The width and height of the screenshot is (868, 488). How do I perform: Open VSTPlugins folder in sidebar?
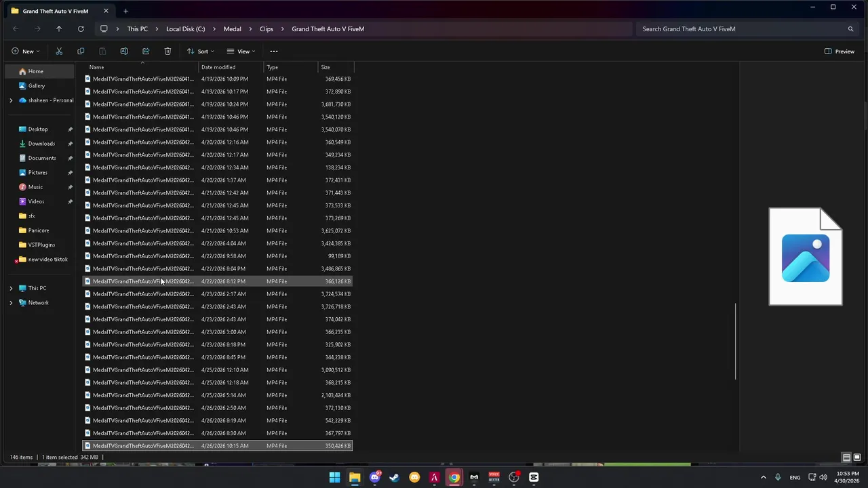tap(41, 245)
